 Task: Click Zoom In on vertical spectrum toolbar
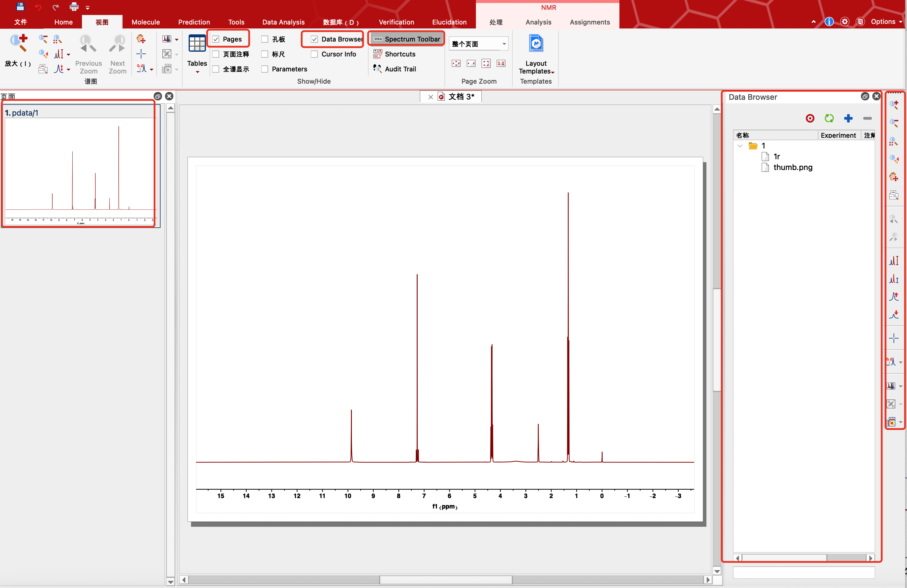894,105
